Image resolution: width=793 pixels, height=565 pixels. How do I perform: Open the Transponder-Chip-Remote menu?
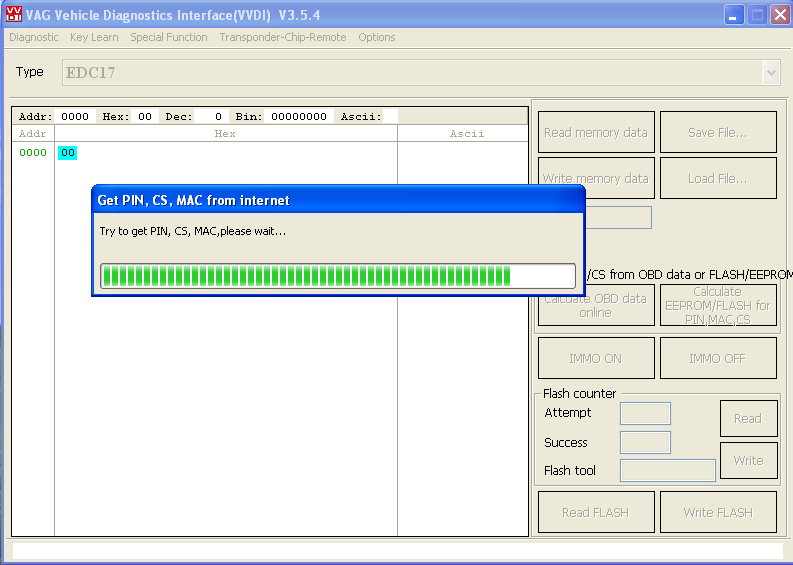click(283, 37)
